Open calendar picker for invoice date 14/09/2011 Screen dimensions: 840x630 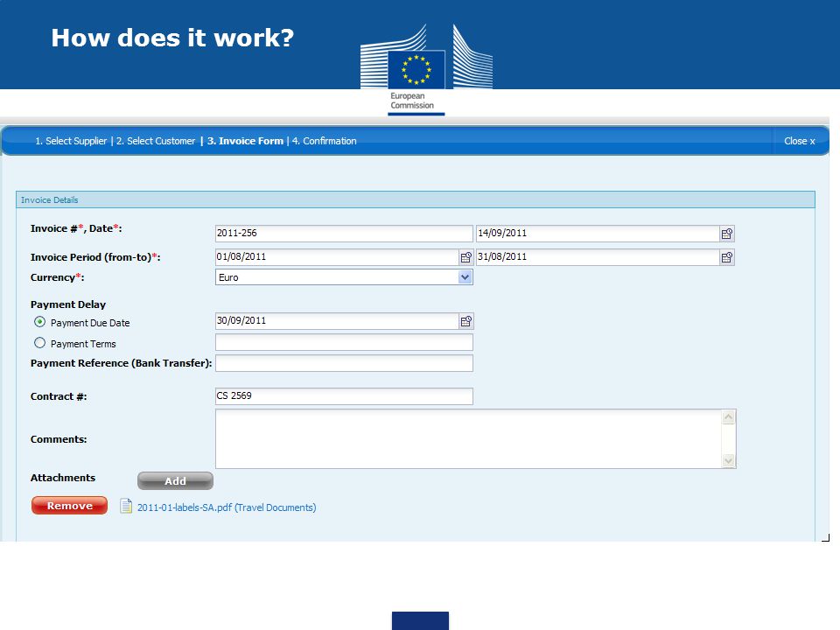(726, 234)
